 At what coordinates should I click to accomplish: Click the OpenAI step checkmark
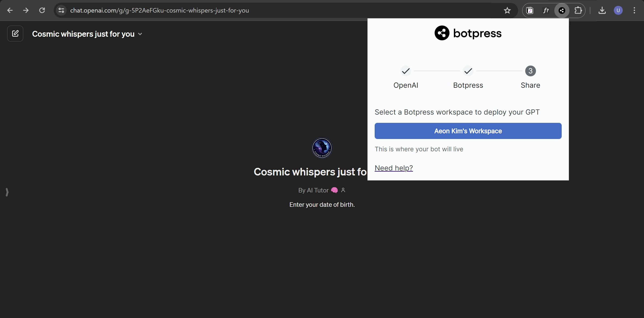pyautogui.click(x=406, y=71)
